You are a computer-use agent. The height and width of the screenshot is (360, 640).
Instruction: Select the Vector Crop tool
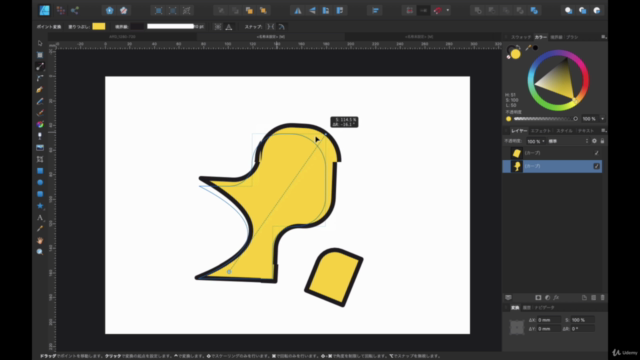40,159
